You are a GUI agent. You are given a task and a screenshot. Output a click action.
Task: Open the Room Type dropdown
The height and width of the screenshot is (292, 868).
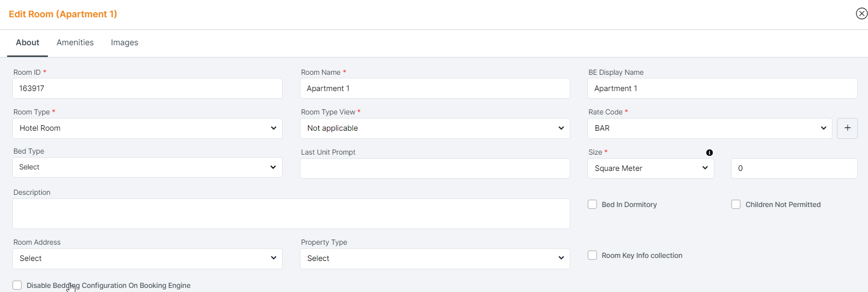(147, 128)
